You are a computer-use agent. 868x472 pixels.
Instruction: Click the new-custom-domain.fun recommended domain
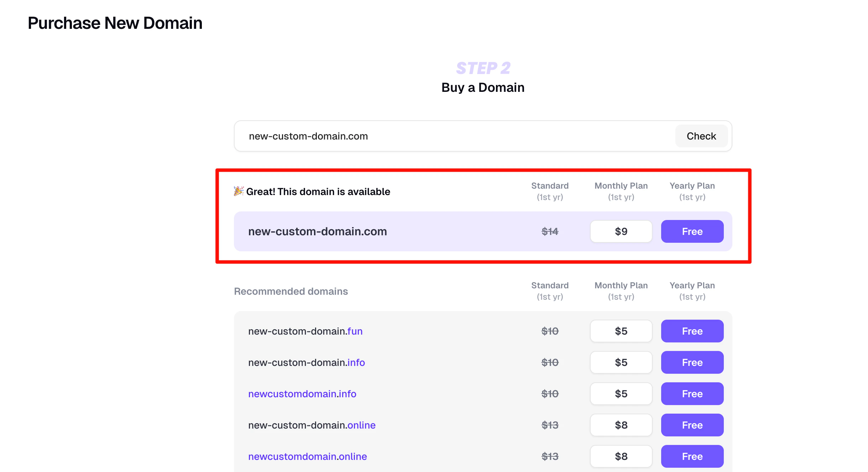tap(305, 331)
